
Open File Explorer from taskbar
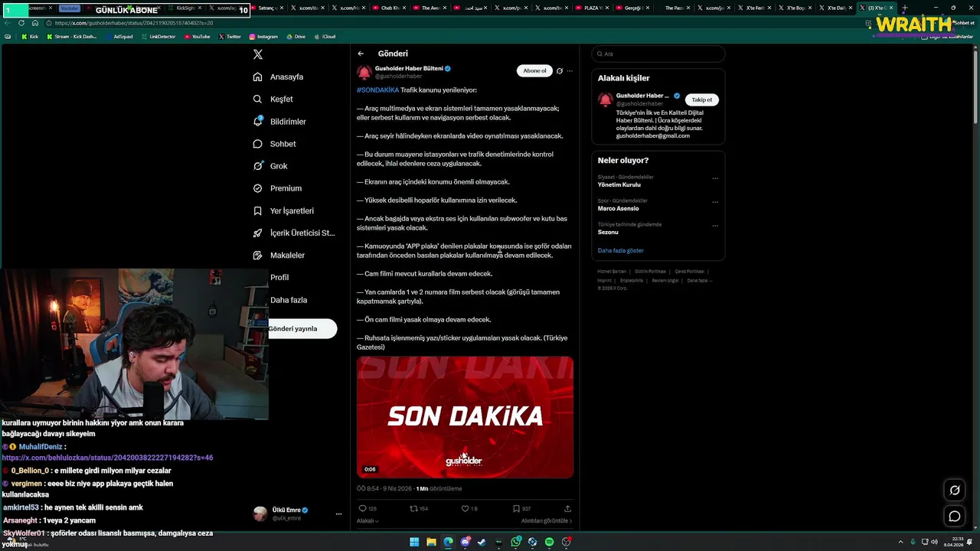point(431,542)
